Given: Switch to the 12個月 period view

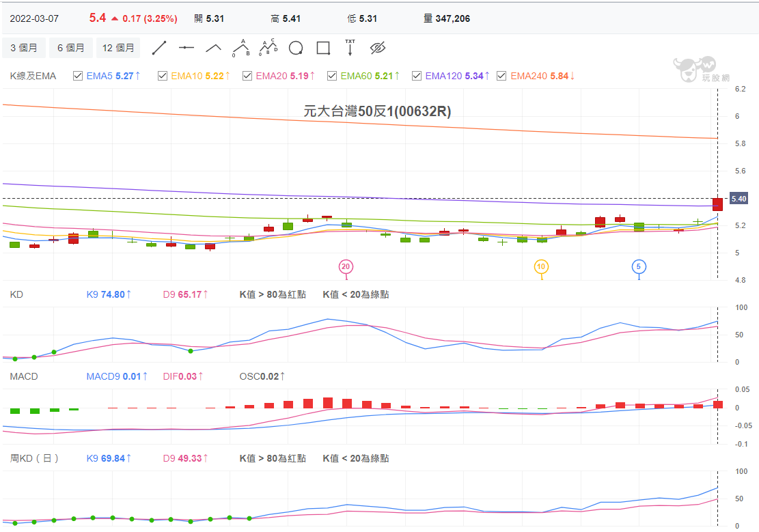Looking at the screenshot, I should (117, 48).
